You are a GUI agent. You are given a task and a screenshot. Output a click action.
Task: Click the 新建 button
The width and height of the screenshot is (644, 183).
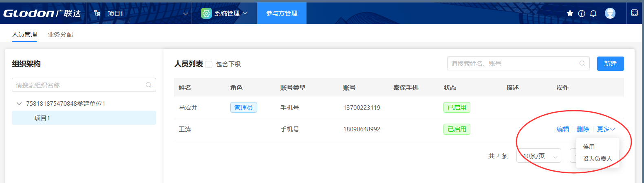(610, 63)
